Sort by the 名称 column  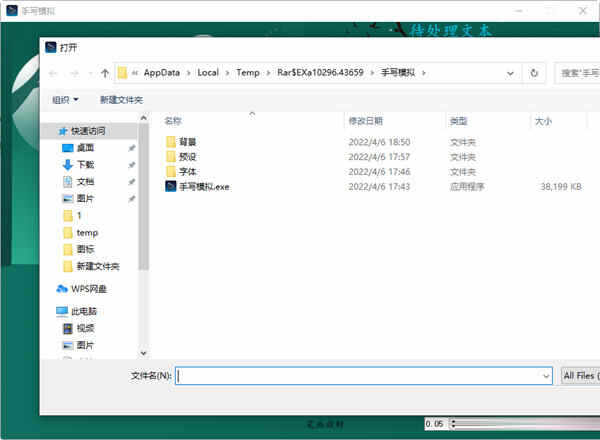[x=173, y=121]
